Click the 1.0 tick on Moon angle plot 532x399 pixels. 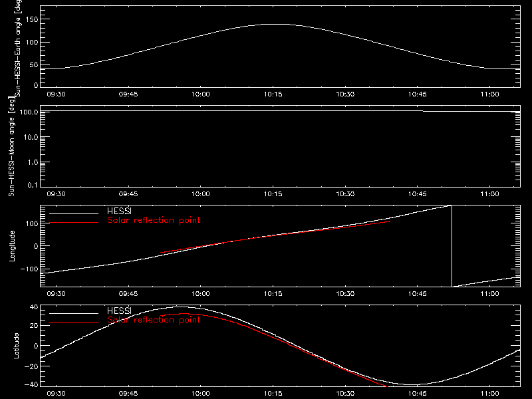(x=33, y=162)
